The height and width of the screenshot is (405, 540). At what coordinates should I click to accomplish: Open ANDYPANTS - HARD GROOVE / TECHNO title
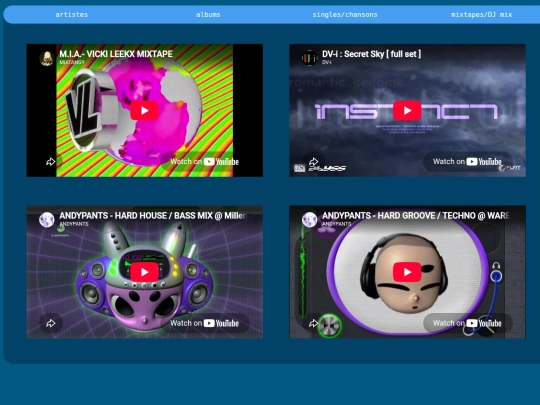point(416,216)
